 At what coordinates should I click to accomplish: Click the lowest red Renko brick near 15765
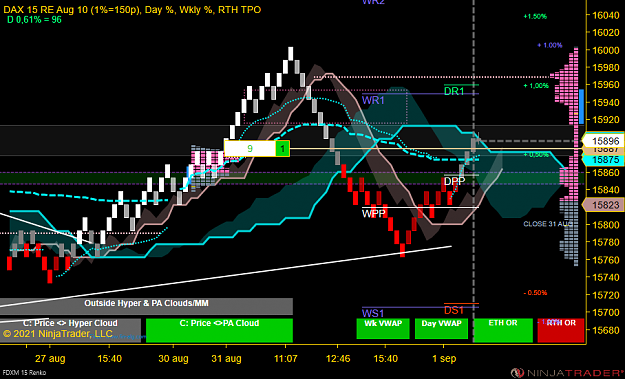[x=402, y=250]
